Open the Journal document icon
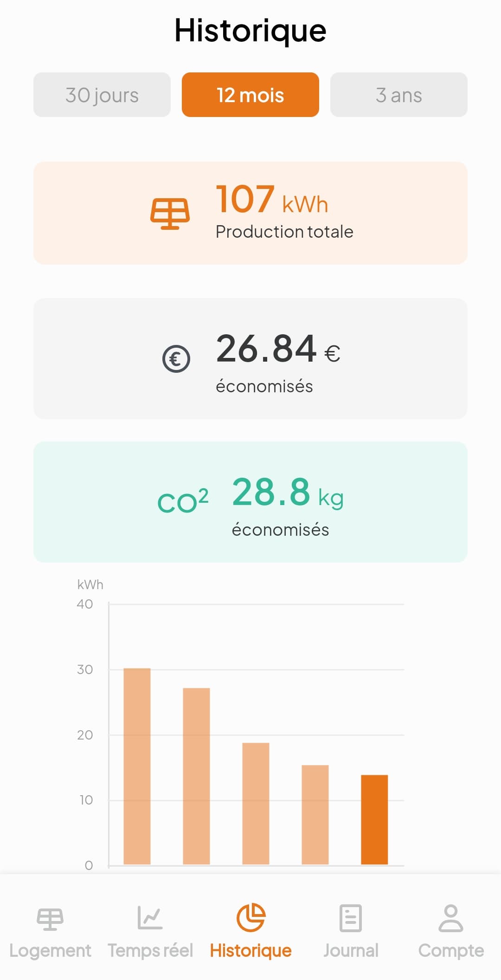 tap(351, 918)
